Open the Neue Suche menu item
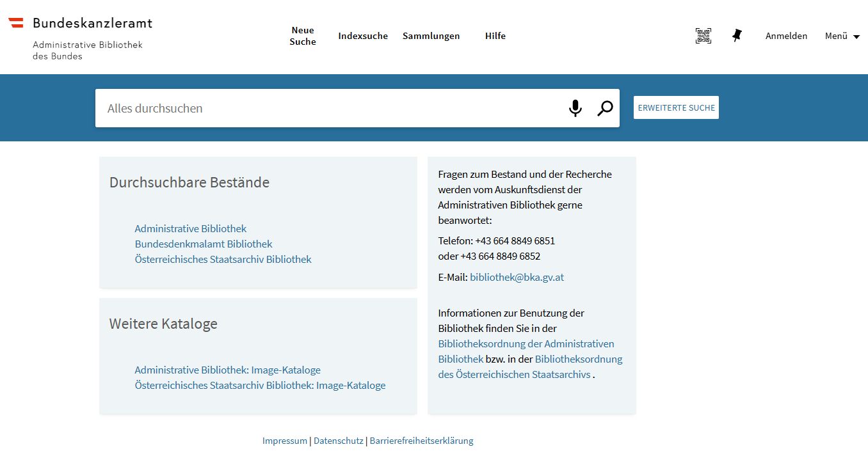This screenshot has height=456, width=868. click(303, 36)
